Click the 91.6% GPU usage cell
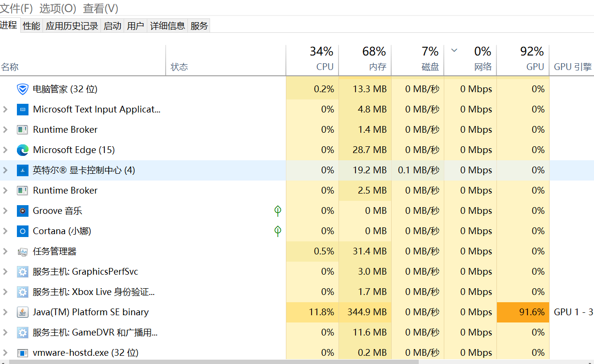The image size is (594, 364). pos(523,312)
